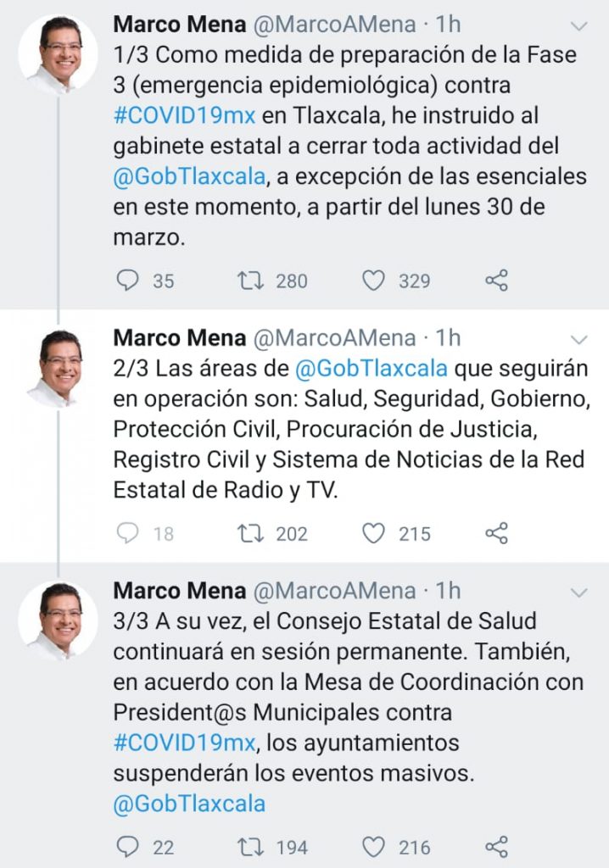This screenshot has height=868, width=609.
Task: Open the options chevron on the 3/3 tweet
Action: pos(579,592)
